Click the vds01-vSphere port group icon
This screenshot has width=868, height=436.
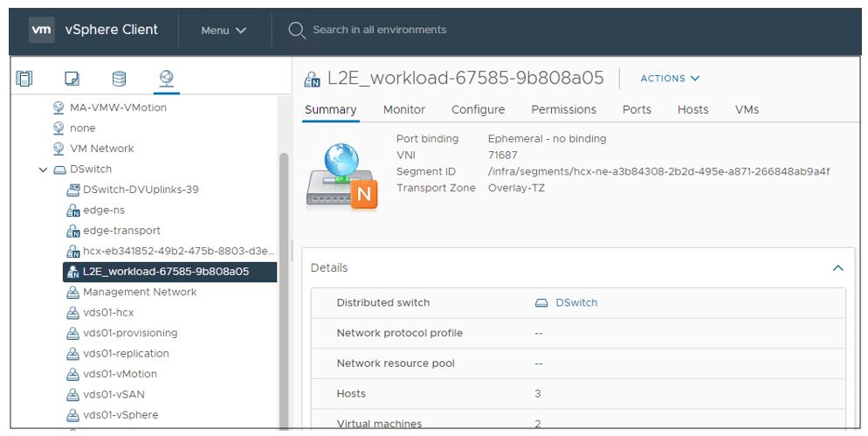click(73, 416)
